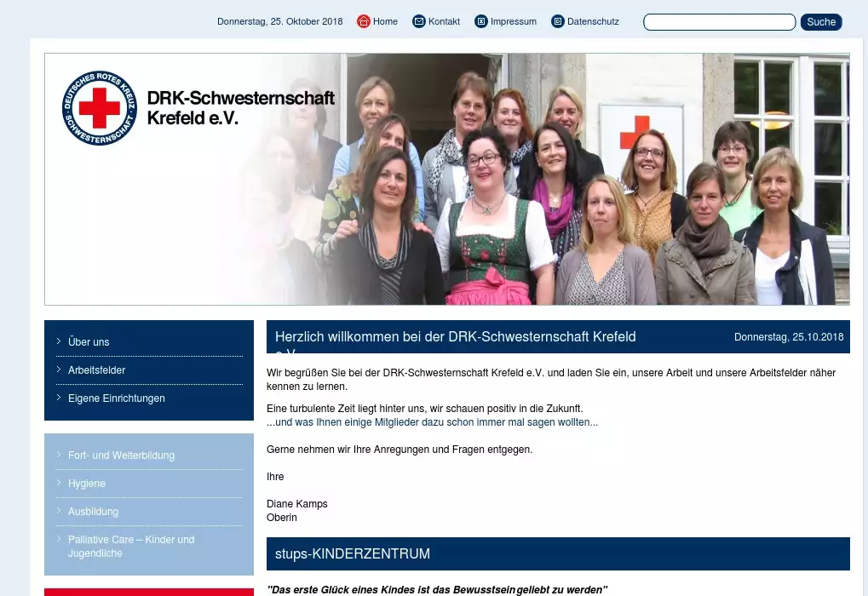
Task: Click the arrow beside Hygiene
Action: (x=57, y=484)
